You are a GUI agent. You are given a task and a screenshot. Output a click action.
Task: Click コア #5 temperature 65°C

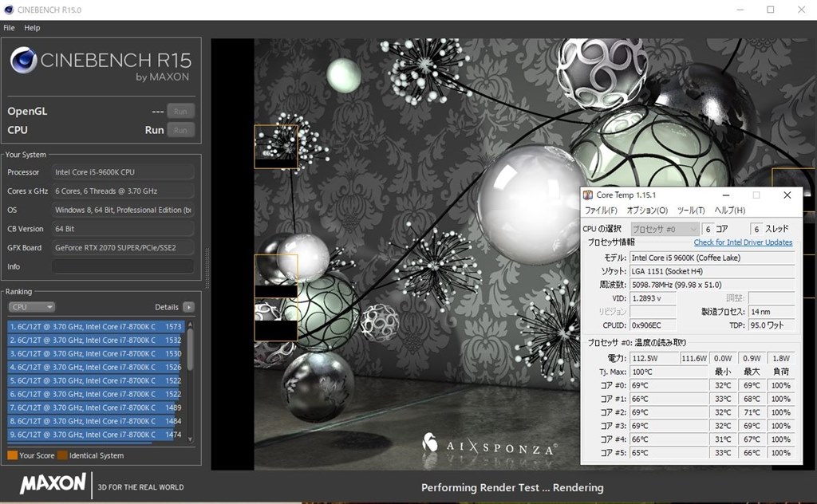669,453
